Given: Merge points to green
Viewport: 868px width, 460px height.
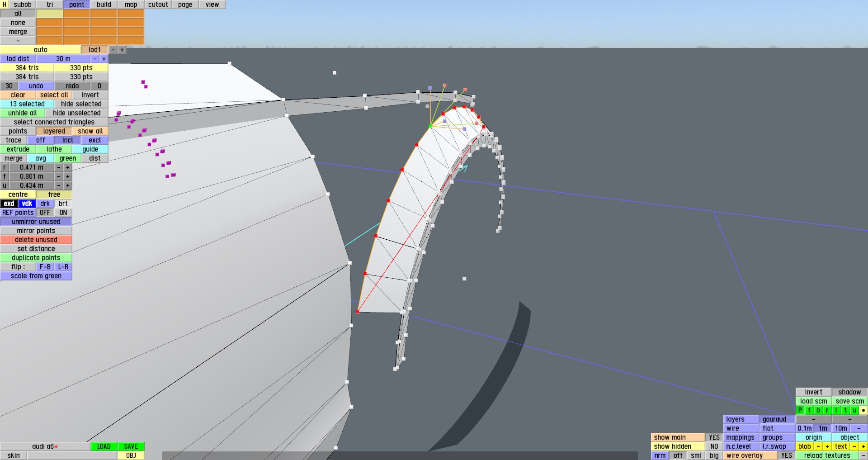Looking at the screenshot, I should click(x=68, y=158).
